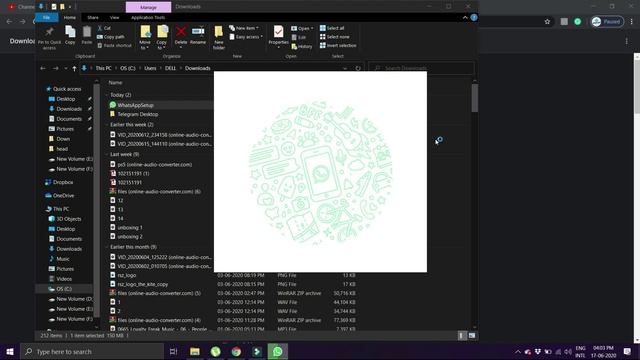Screen dimensions: 640x360
Task: Open File Explorer from taskbar
Action: [x=195, y=351]
